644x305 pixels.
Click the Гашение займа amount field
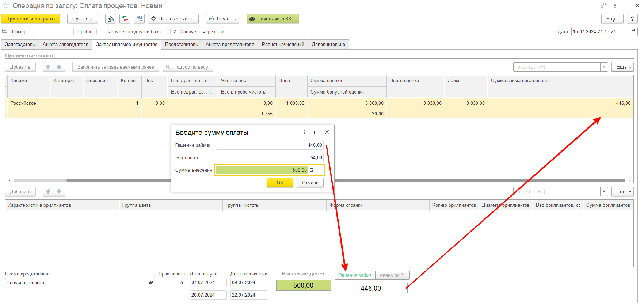pos(270,145)
